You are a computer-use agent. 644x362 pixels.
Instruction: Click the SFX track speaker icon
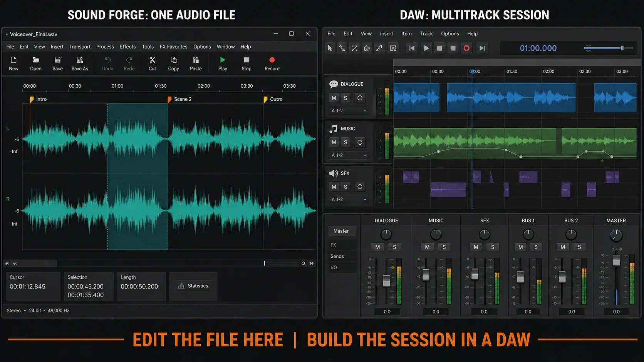[334, 173]
